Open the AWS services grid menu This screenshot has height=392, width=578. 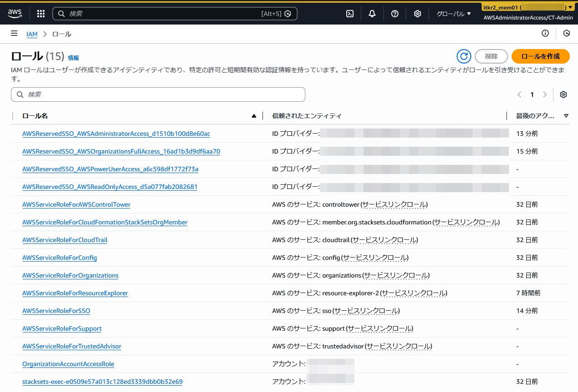click(41, 14)
